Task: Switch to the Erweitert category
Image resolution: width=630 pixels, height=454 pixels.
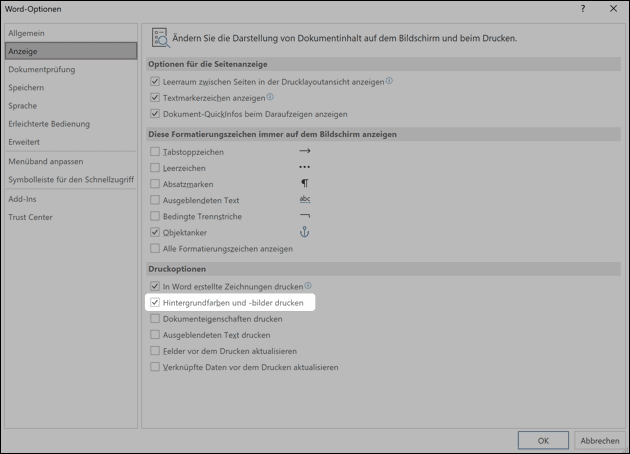Action: (71, 142)
